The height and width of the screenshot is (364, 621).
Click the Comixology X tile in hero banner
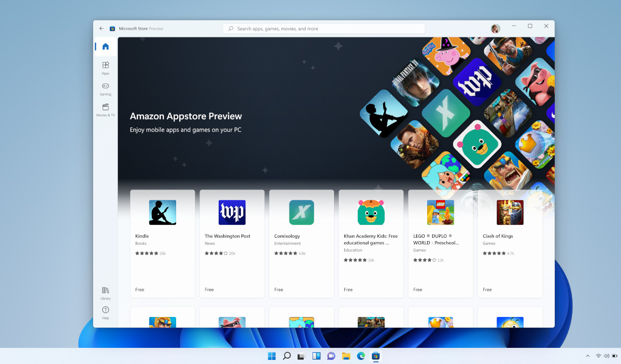click(x=446, y=114)
